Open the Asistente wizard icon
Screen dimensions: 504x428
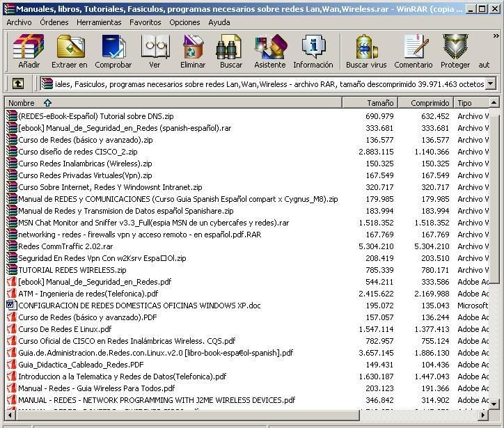click(269, 51)
